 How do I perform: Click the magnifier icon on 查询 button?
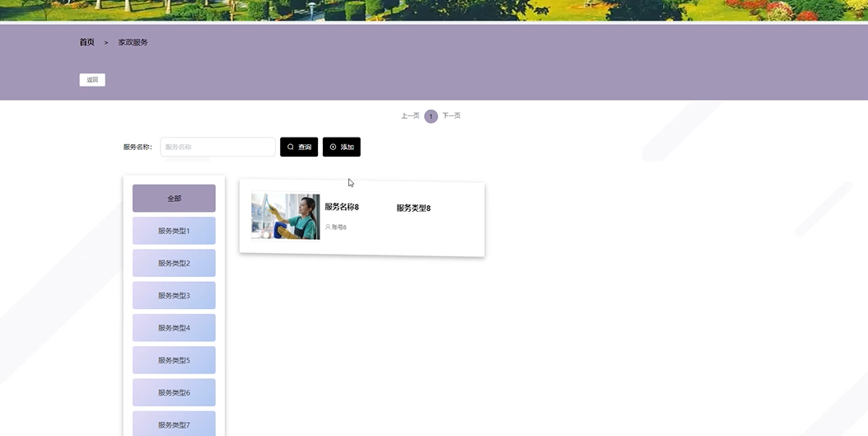click(x=290, y=147)
